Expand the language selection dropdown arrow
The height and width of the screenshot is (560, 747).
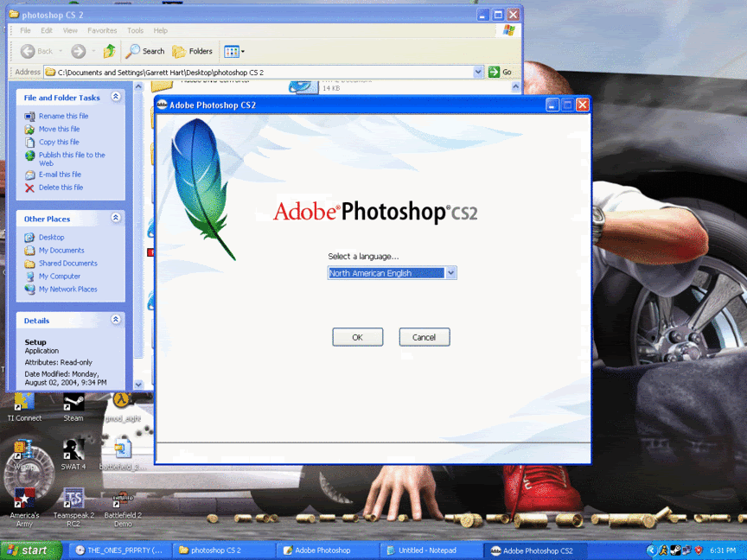(x=450, y=273)
